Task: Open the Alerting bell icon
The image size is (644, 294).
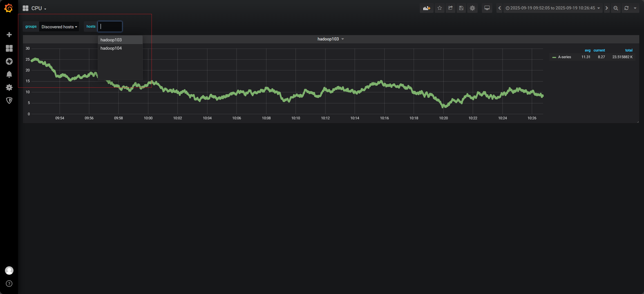Action: pos(9,74)
